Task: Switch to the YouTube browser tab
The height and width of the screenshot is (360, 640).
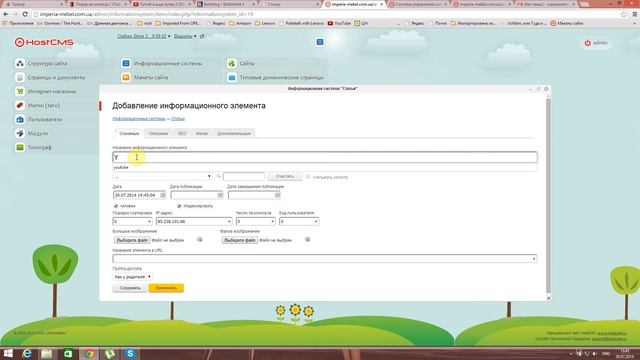Action: click(x=162, y=4)
